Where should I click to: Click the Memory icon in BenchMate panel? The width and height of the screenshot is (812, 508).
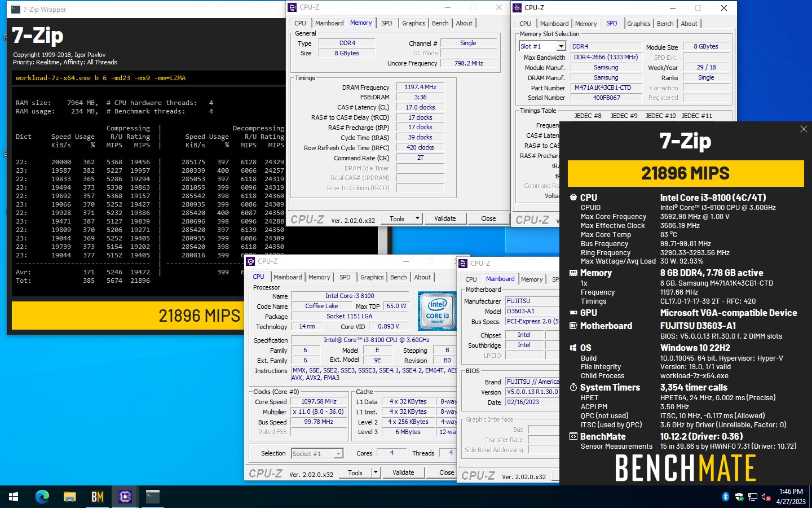point(573,273)
